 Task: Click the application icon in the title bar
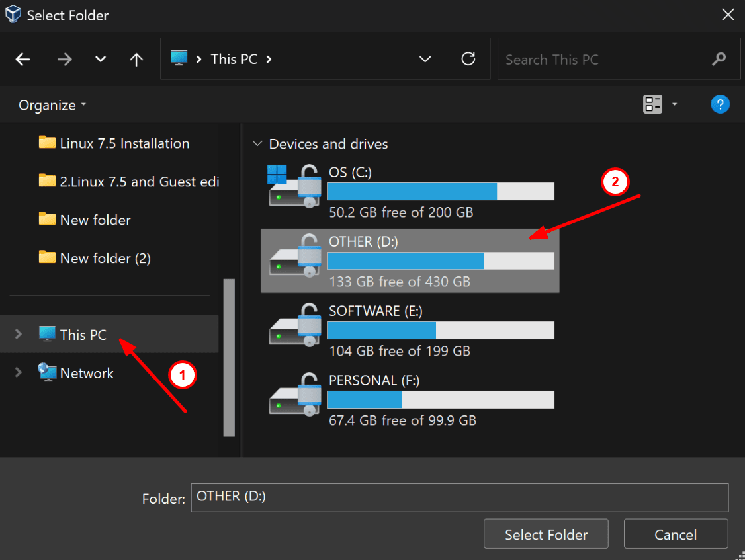[x=13, y=14]
